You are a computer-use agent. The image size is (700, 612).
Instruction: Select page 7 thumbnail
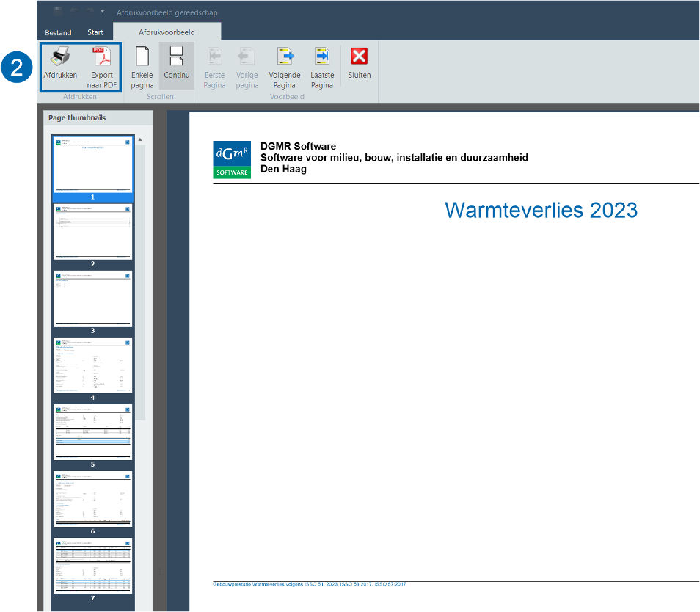pos(92,565)
